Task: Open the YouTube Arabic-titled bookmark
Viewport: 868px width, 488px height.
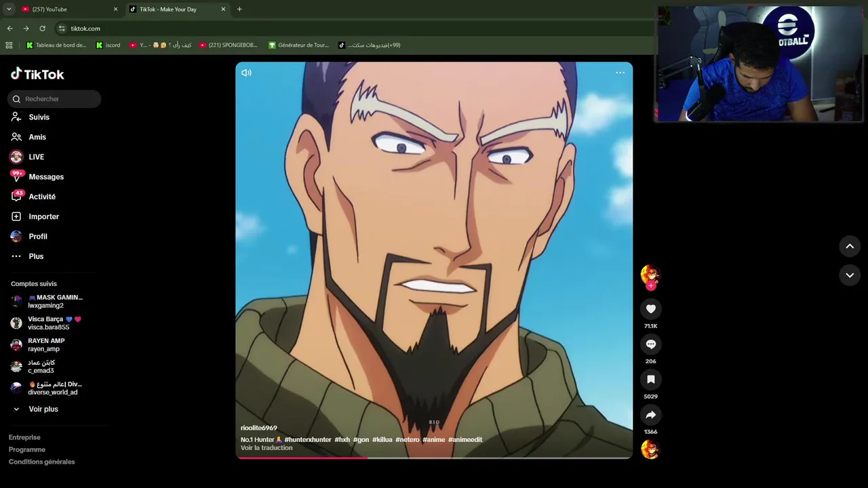Action: click(x=160, y=45)
